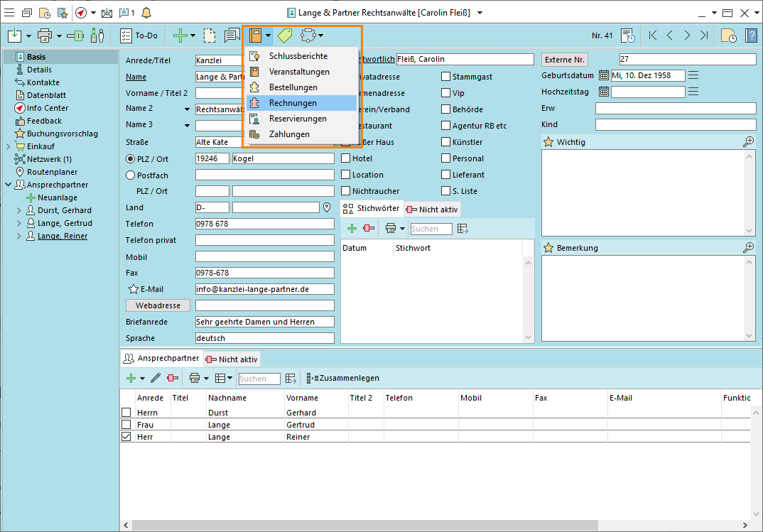Click the Webadresse button
763x532 pixels.
158,305
